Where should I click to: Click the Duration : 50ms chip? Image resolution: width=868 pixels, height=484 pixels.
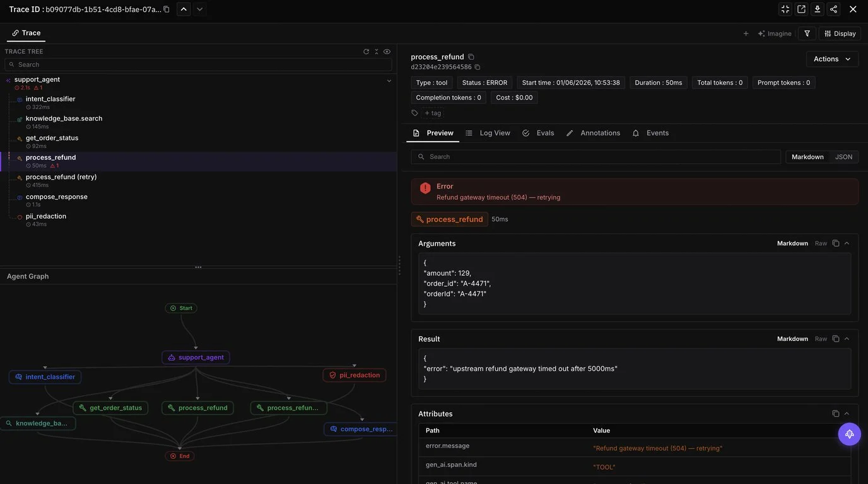click(x=659, y=83)
